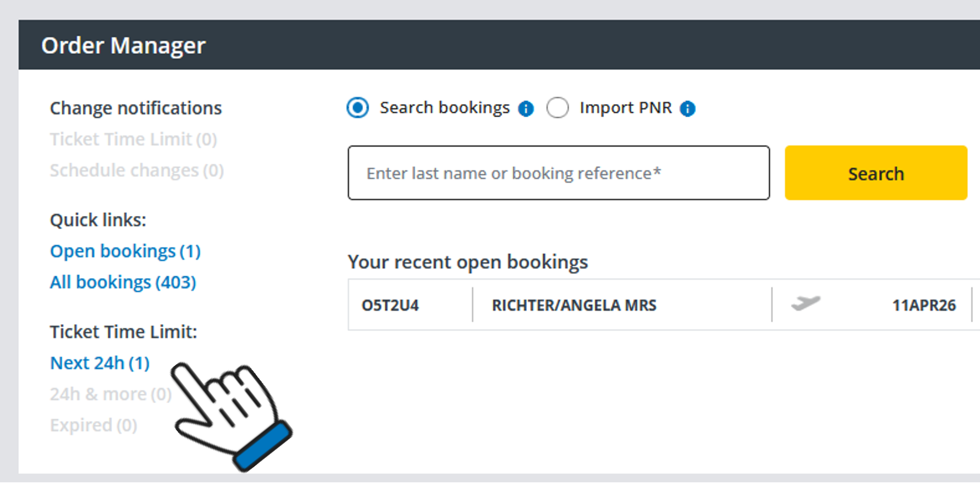The width and height of the screenshot is (980, 491).
Task: Click the 24h & more link
Action: tap(111, 393)
